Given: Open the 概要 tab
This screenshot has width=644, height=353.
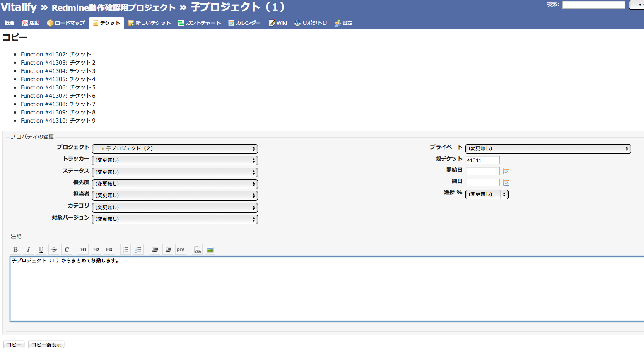Looking at the screenshot, I should [x=10, y=23].
